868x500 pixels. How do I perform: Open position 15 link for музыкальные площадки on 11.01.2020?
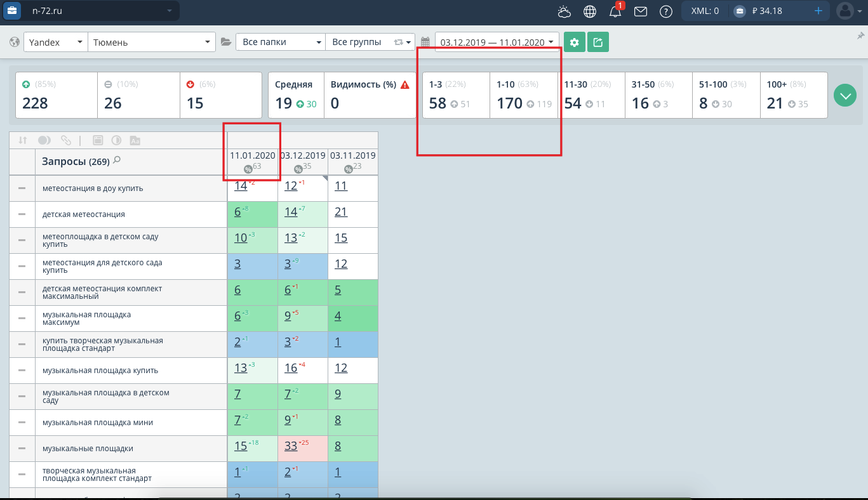click(241, 446)
